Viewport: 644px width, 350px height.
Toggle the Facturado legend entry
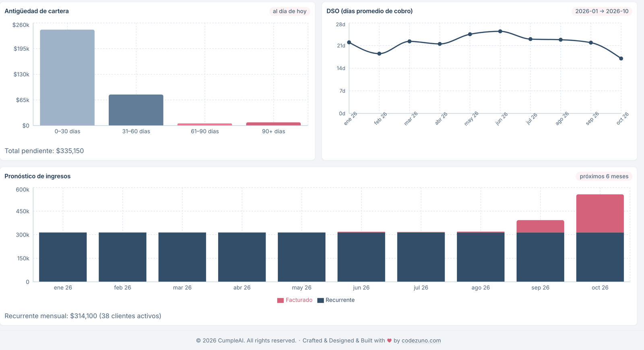point(295,300)
